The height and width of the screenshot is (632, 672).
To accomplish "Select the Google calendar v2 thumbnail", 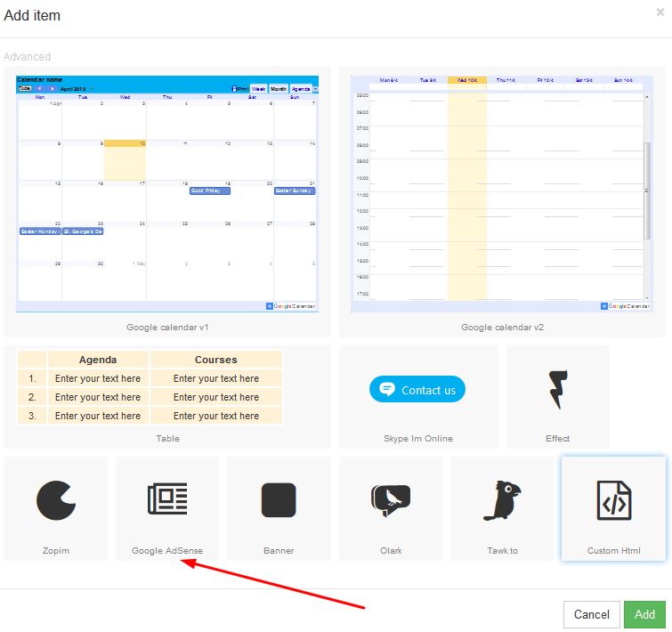I will tap(502, 194).
